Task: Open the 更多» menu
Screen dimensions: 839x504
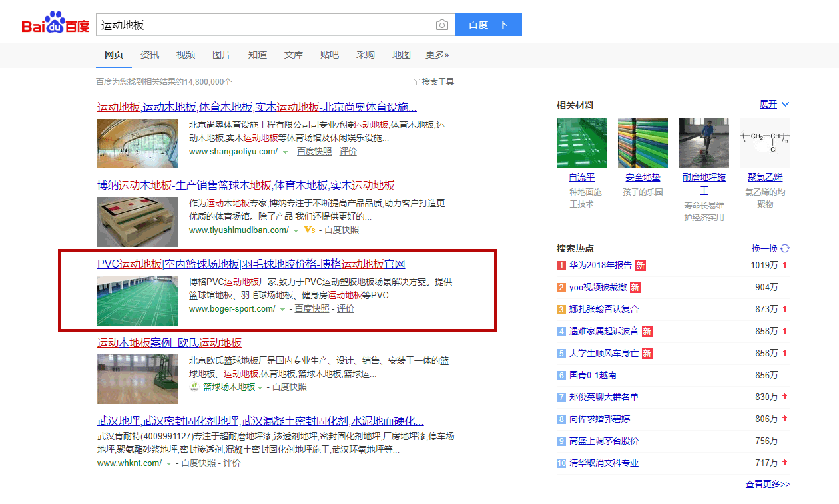Action: (x=437, y=55)
